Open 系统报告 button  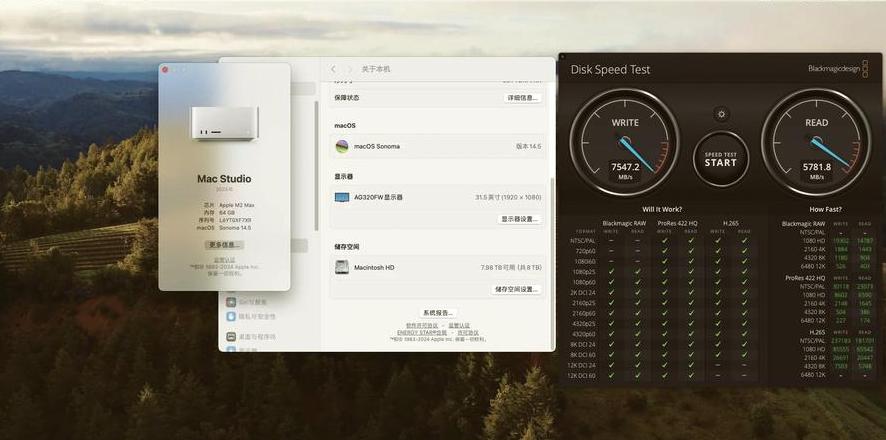[438, 313]
